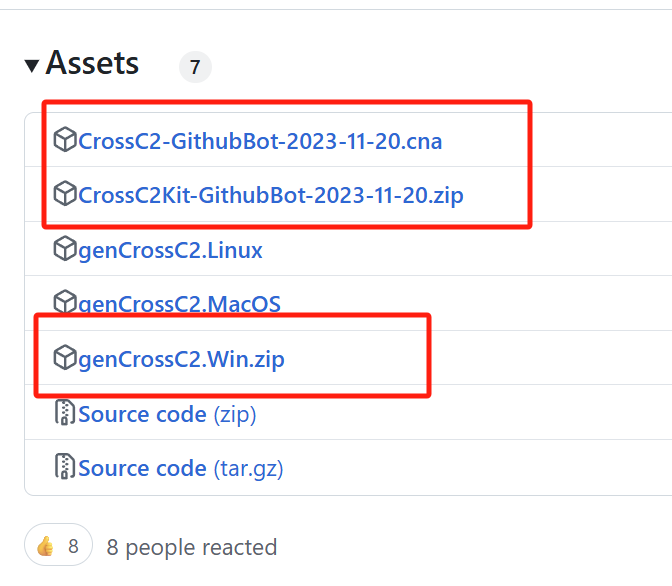Download the genCrossC2.Linux asset
Screen dimensions: 672x586
point(170,250)
